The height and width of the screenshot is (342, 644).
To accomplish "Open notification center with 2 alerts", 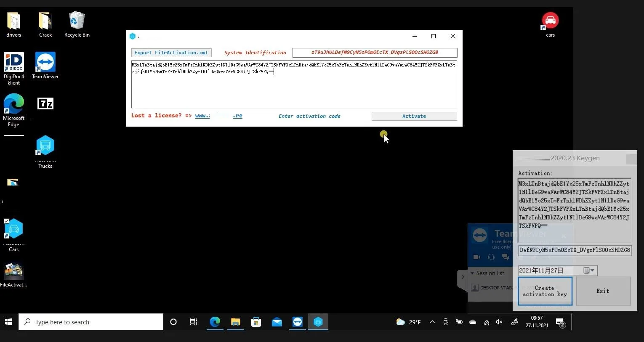I will pyautogui.click(x=560, y=322).
